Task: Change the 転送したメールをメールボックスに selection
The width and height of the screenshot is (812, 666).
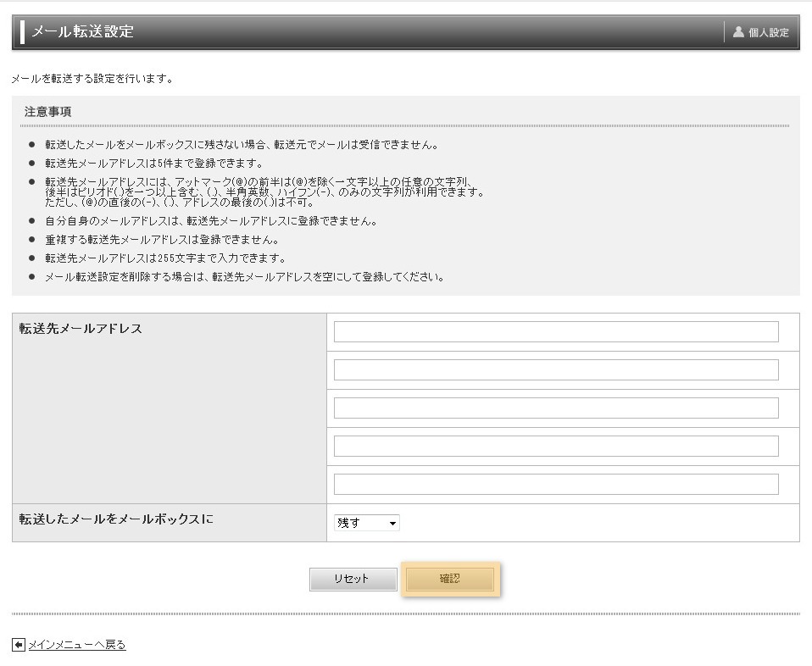Action: tap(366, 523)
